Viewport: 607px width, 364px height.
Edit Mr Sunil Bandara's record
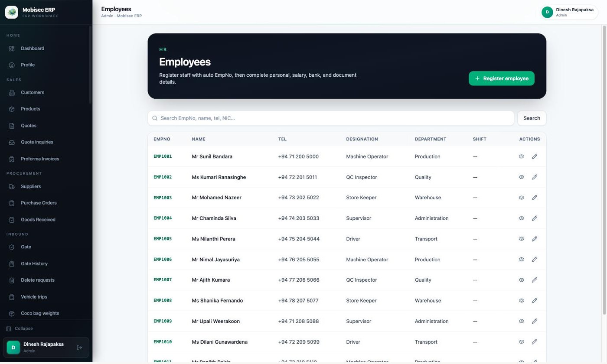(535, 156)
